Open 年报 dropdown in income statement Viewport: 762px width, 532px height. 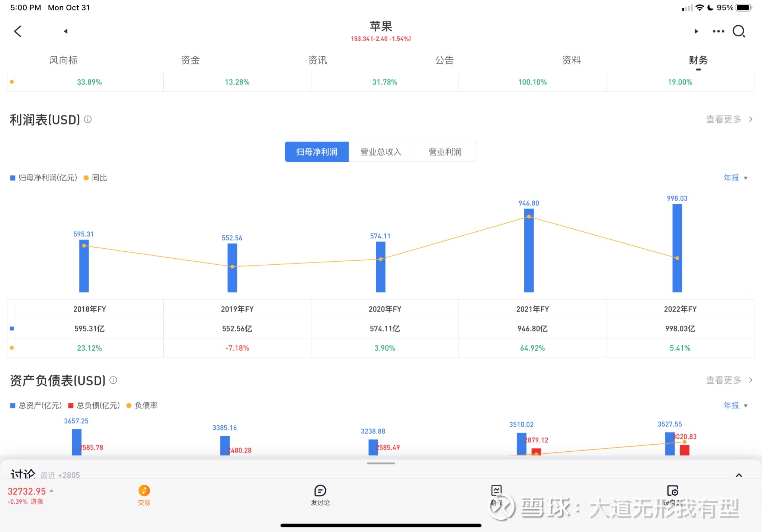(x=736, y=178)
